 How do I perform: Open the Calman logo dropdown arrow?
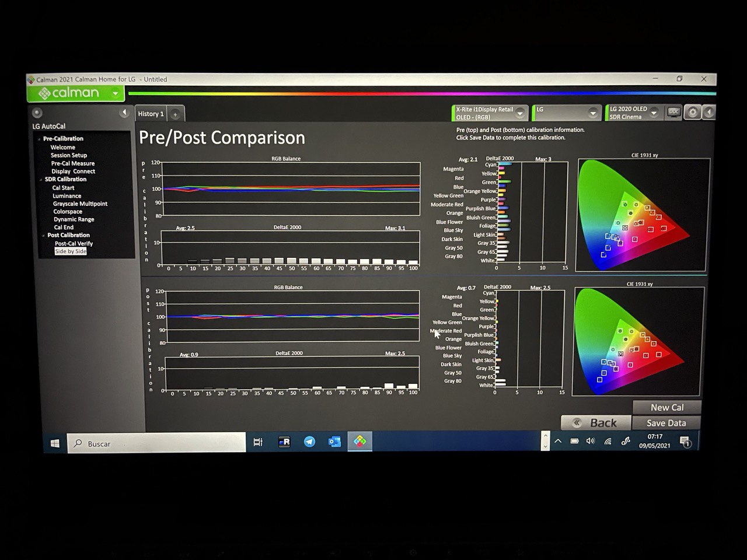(x=116, y=93)
